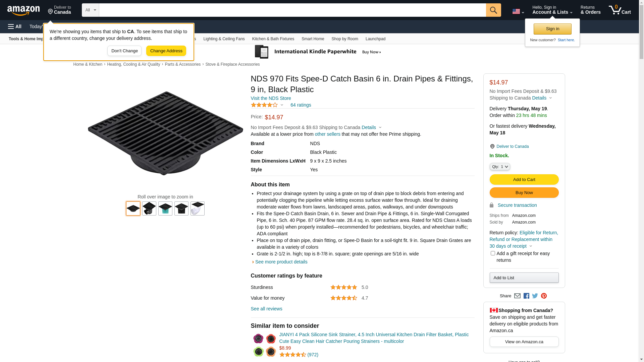
Task: Open the shopping cart icon
Action: coord(620,10)
